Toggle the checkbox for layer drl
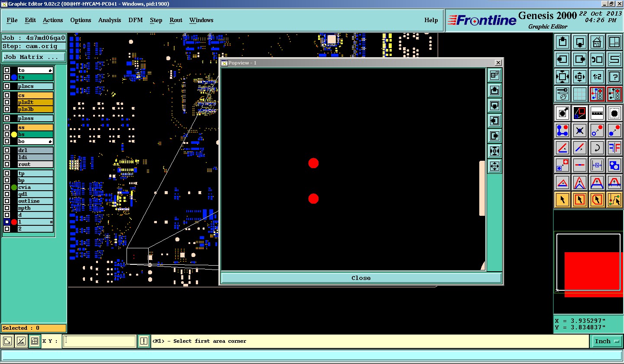 (x=7, y=150)
